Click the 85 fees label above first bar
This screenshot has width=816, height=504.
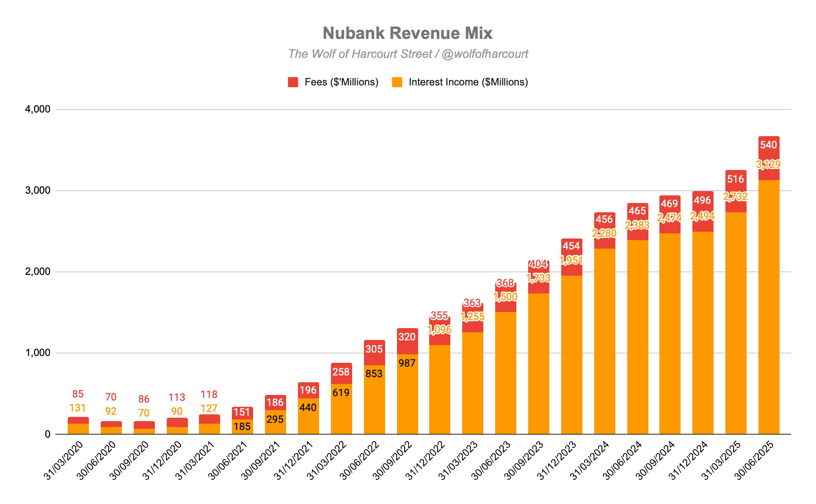[78, 394]
